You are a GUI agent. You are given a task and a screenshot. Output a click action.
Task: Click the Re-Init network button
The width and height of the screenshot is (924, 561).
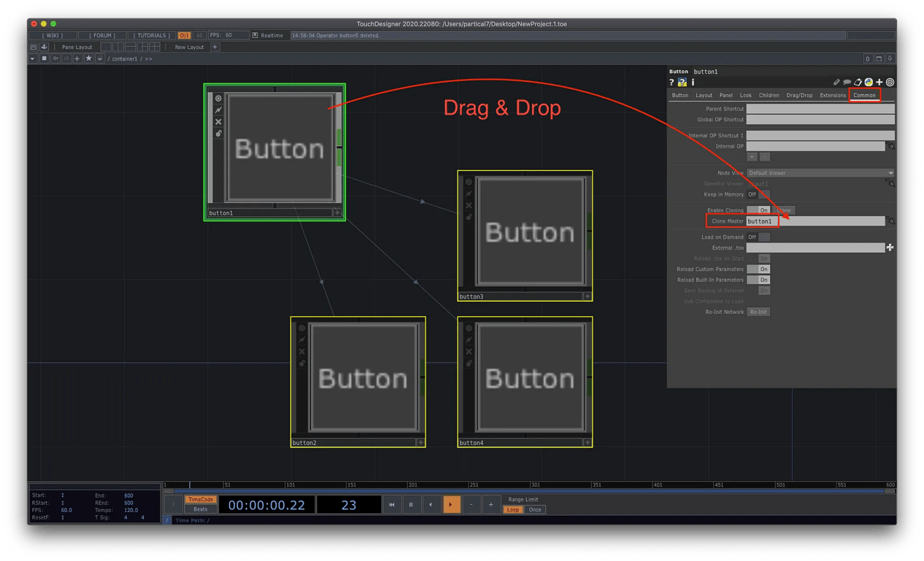758,312
